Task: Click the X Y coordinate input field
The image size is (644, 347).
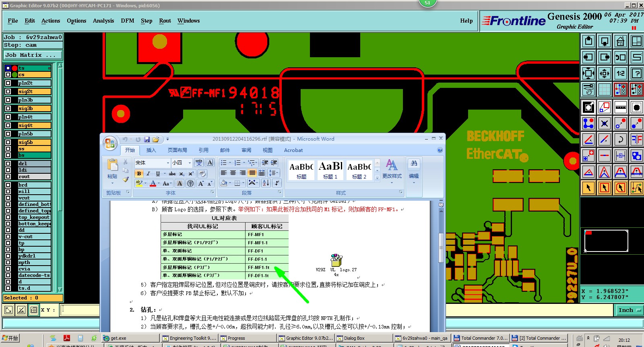Action: tap(80, 310)
